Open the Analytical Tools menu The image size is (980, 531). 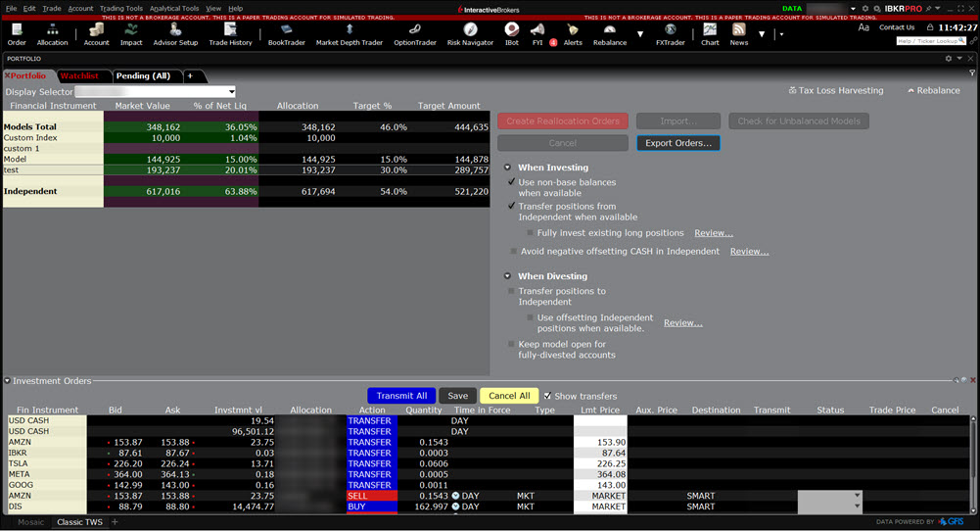(173, 9)
